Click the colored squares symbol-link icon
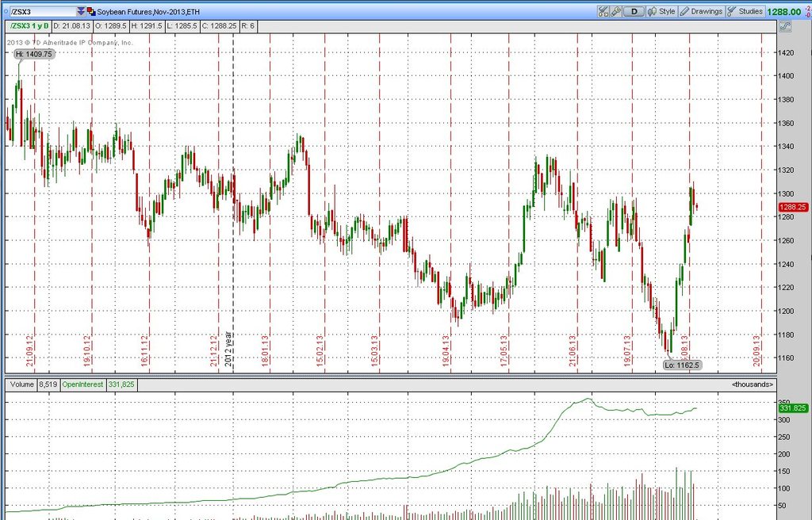Image resolution: width=812 pixels, height=520 pixels. pos(91,12)
